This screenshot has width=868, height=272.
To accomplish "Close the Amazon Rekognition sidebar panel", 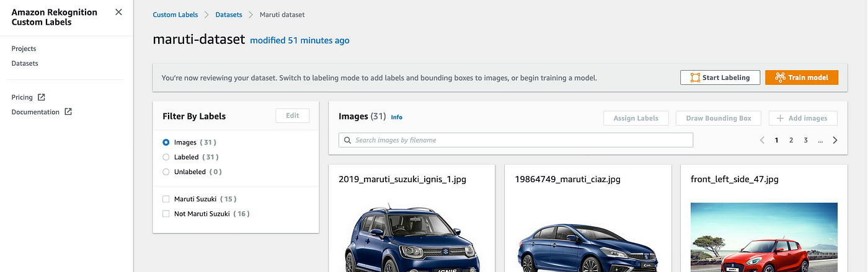I will tap(118, 12).
